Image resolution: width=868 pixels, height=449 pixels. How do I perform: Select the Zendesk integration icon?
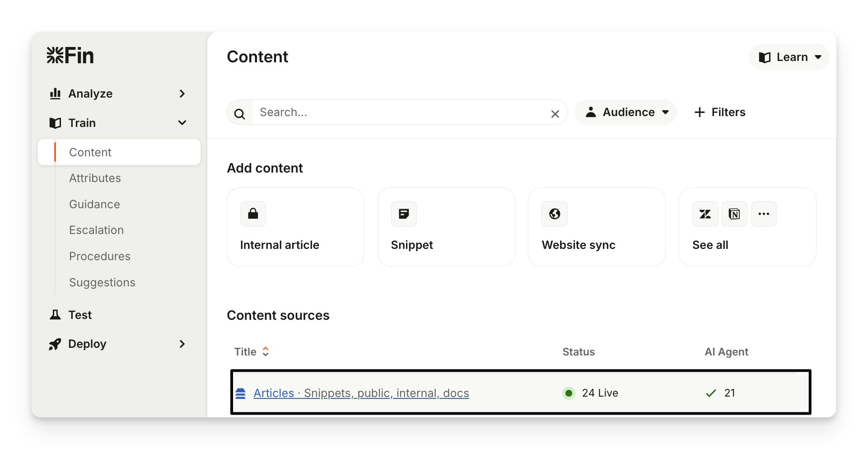tap(705, 214)
